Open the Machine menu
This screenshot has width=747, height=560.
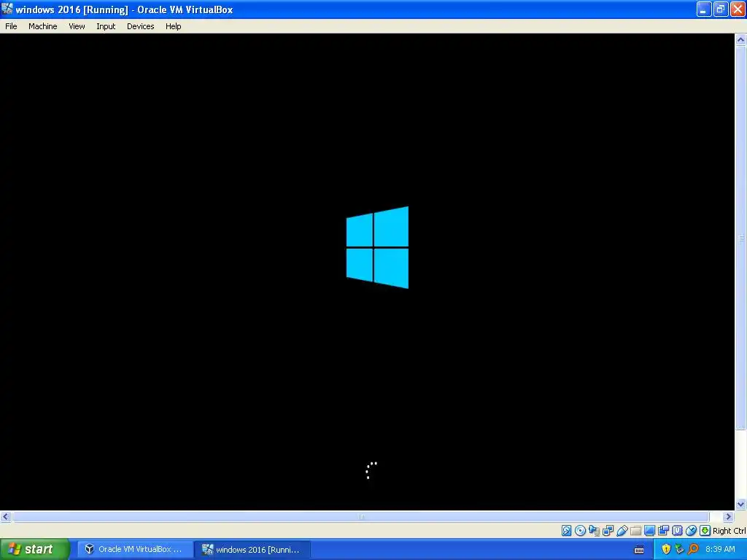tap(43, 26)
